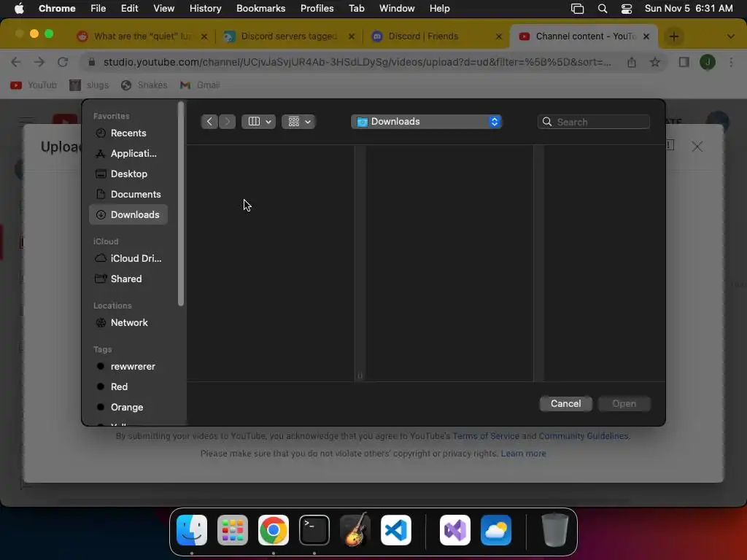This screenshot has height=560, width=747.
Task: Open Recents in the file dialog sidebar
Action: tap(128, 133)
